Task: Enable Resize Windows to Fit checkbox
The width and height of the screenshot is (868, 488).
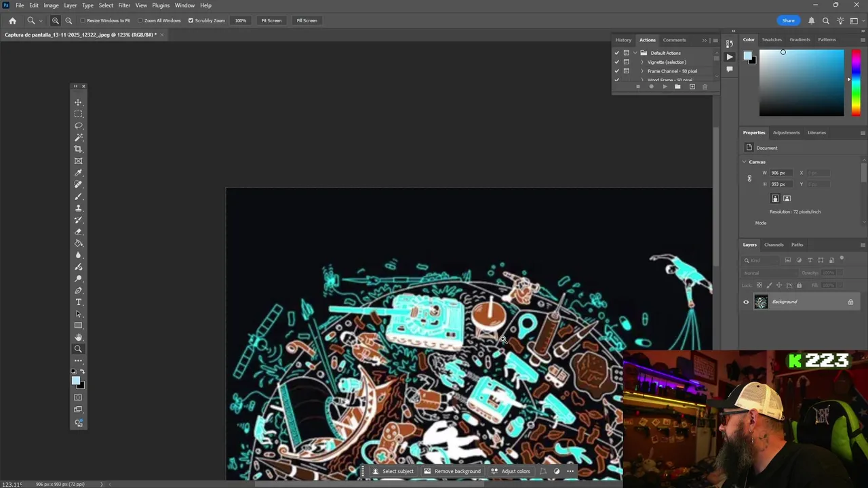Action: coord(83,20)
